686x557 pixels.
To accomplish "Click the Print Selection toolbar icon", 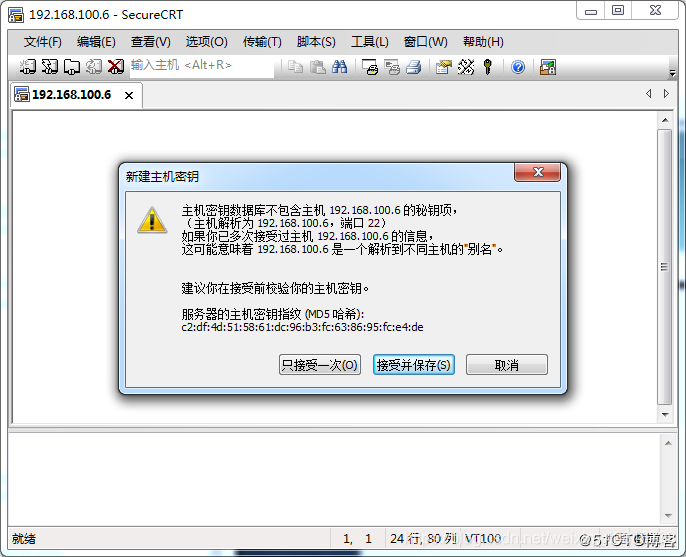I will click(x=392, y=67).
